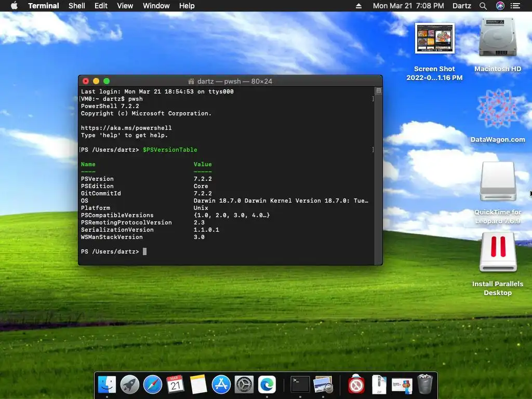Open Calendar showing MAR 21
This screenshot has width=532, height=399.
tap(175, 384)
